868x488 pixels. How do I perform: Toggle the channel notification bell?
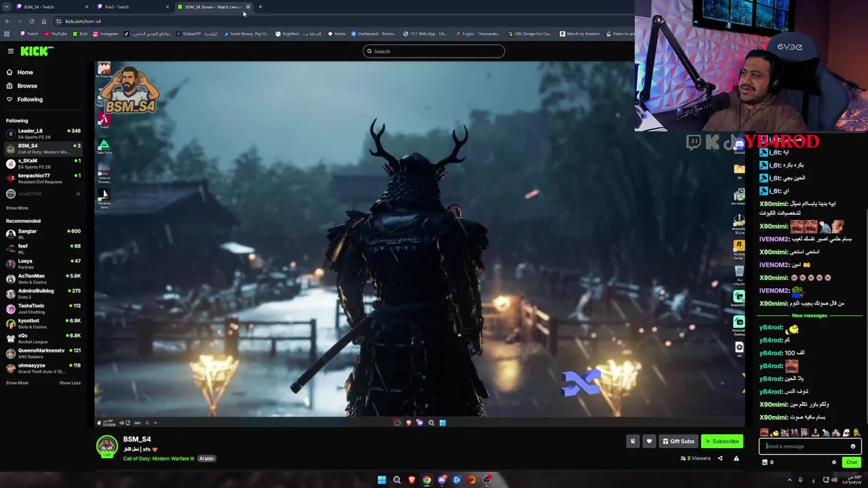click(633, 441)
